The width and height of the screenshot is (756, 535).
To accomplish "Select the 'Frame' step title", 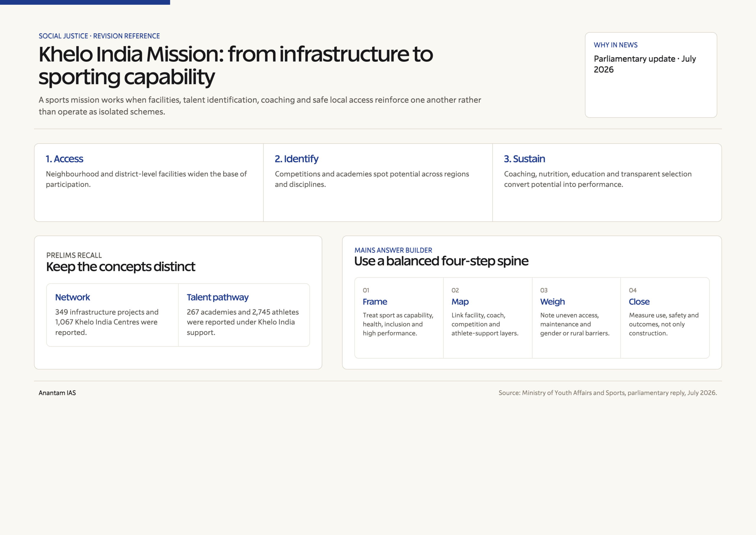I will [375, 301].
